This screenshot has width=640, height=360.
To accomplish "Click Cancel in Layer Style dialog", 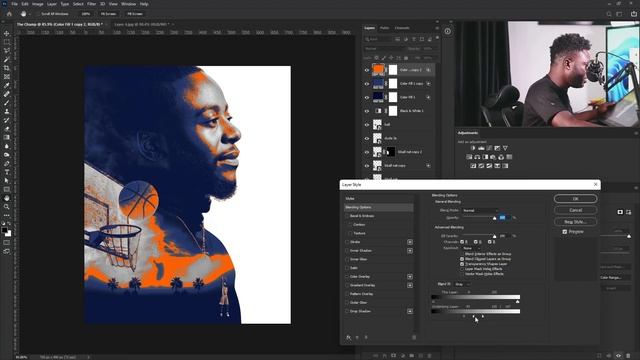I will point(576,210).
